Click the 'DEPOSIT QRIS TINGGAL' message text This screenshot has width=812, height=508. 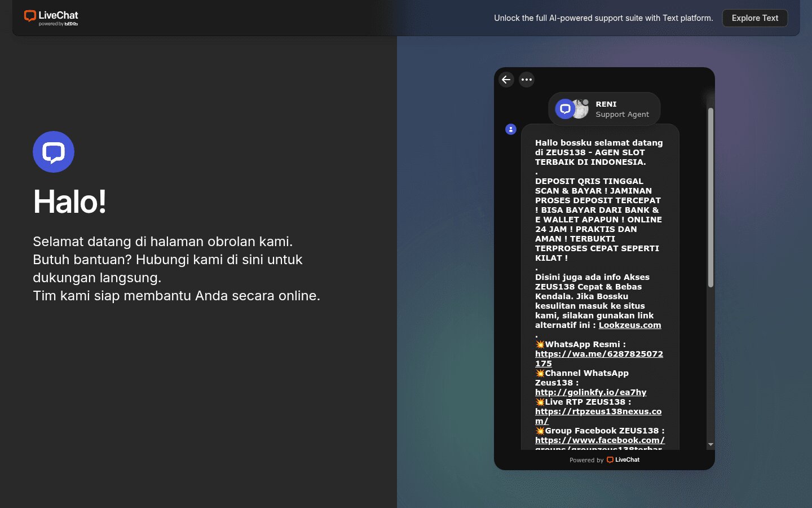click(x=589, y=181)
